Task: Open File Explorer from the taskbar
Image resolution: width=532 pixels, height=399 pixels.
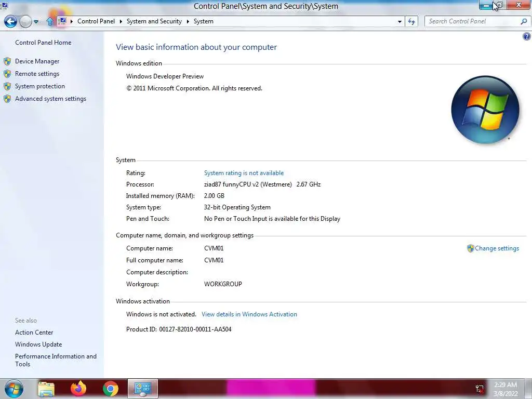Action: click(x=46, y=389)
